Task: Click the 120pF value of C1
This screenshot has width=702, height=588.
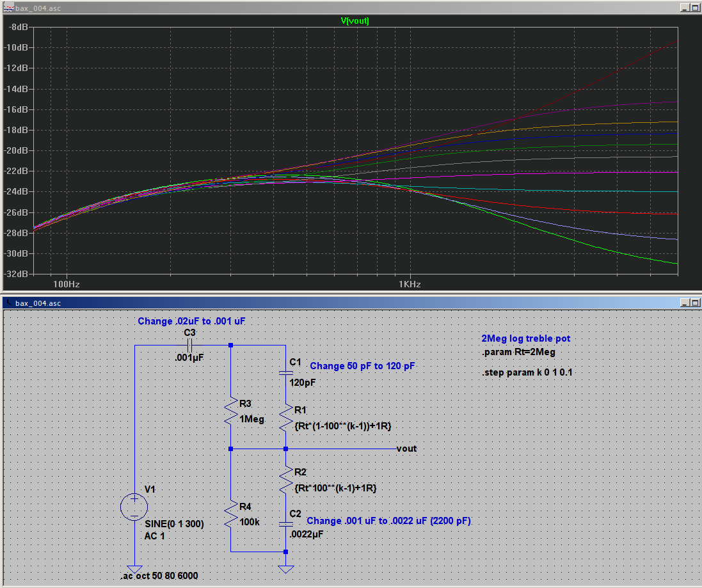Action: tap(303, 383)
